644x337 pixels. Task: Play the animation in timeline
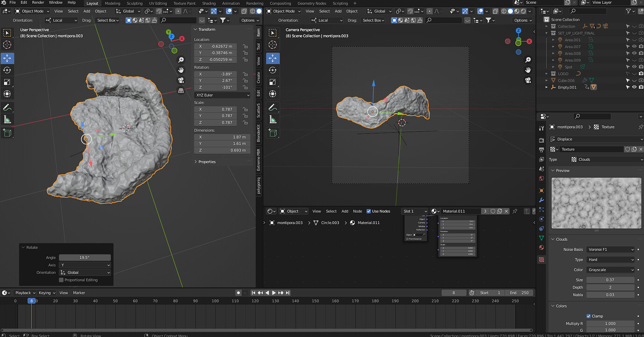coord(274,293)
